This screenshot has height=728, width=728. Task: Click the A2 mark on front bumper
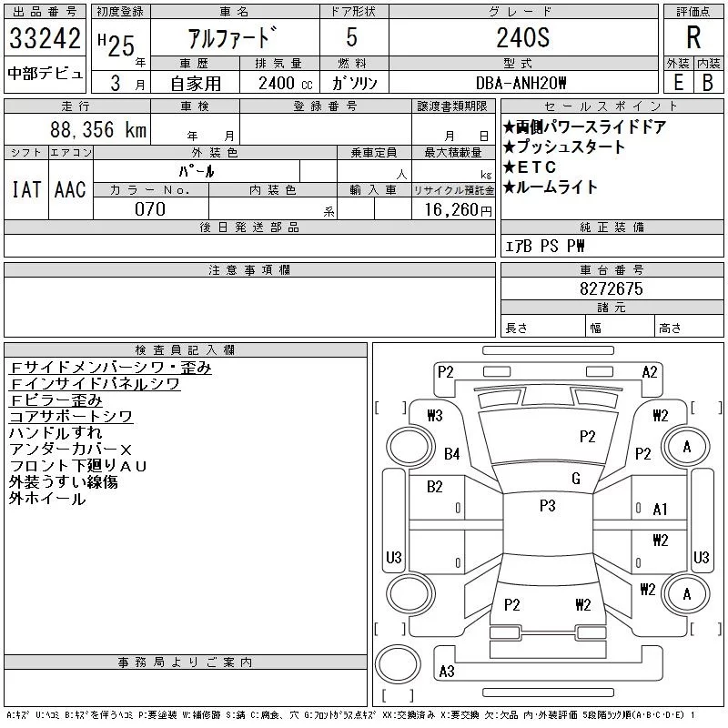(x=650, y=371)
